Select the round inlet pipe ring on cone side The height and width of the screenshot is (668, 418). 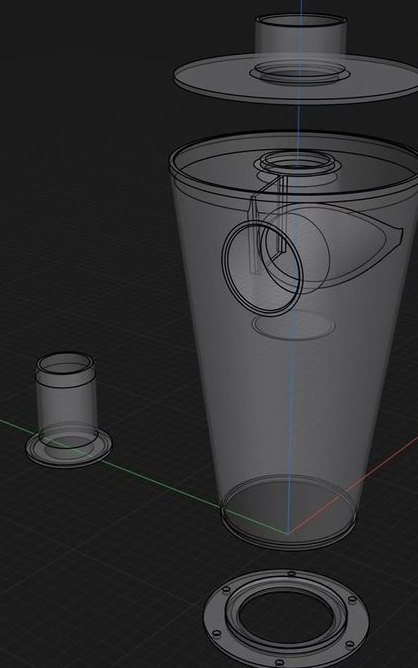pyautogui.click(x=262, y=269)
